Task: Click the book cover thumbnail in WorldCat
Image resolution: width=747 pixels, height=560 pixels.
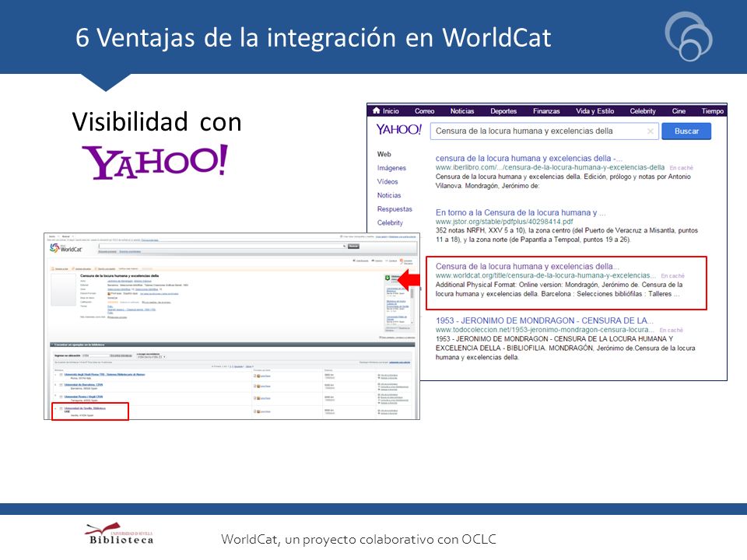Action: click(63, 289)
